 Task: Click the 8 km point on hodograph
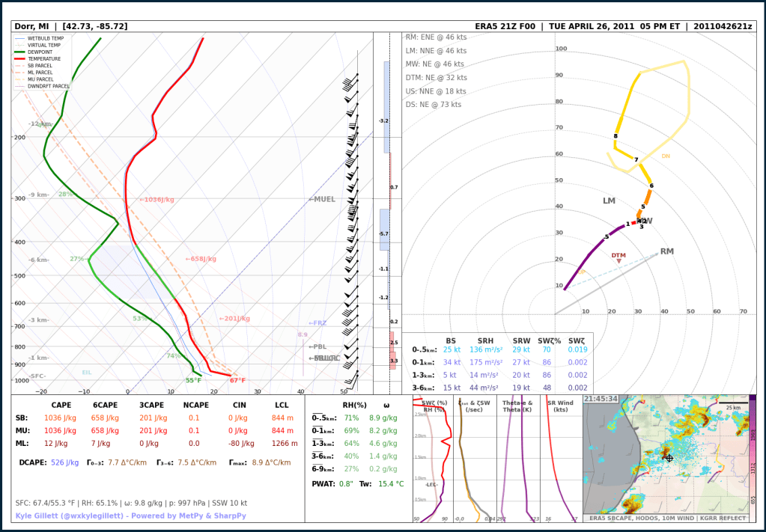click(615, 136)
